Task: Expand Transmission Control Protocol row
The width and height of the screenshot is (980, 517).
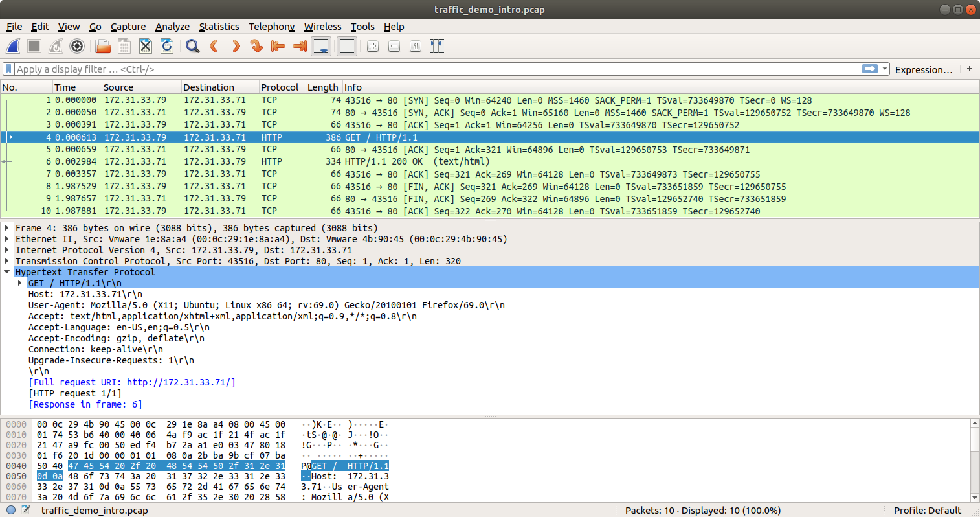Action: [x=7, y=261]
